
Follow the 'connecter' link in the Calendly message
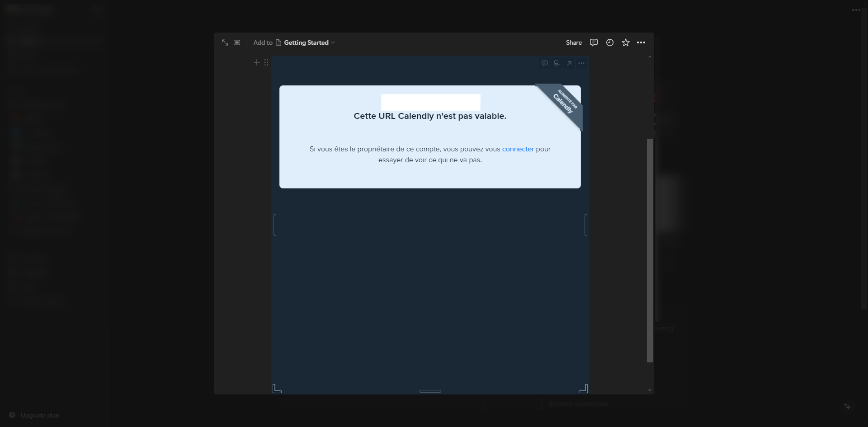pos(518,149)
